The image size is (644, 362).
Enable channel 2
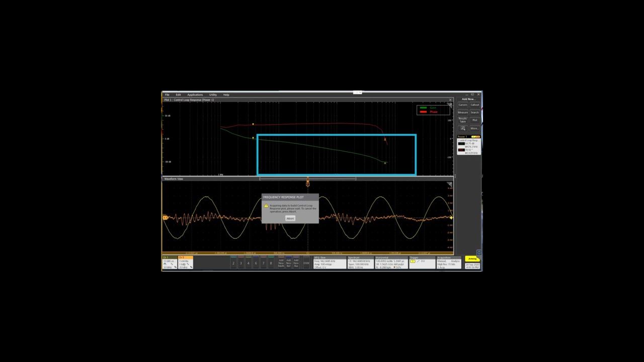[232, 263]
